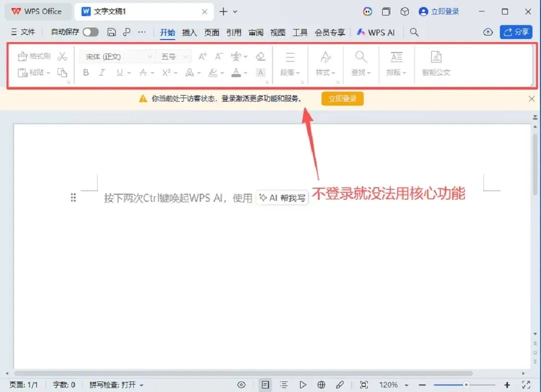Viewport: 541px width, 392px height.
Task: Click the text effects outlined A icon
Action: click(x=189, y=73)
